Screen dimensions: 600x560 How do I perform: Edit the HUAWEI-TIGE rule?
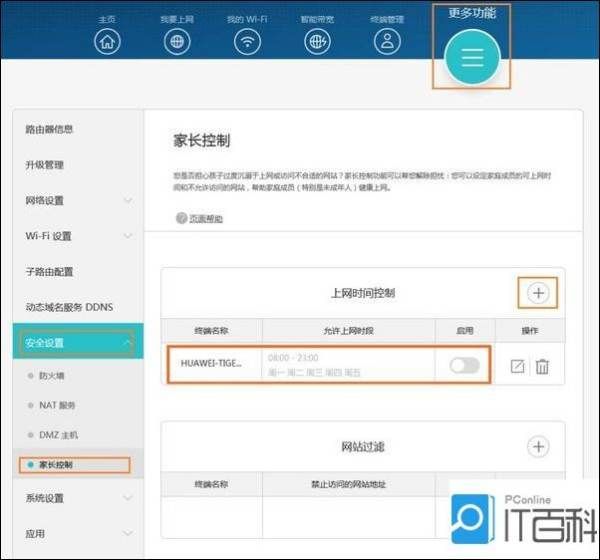[517, 366]
